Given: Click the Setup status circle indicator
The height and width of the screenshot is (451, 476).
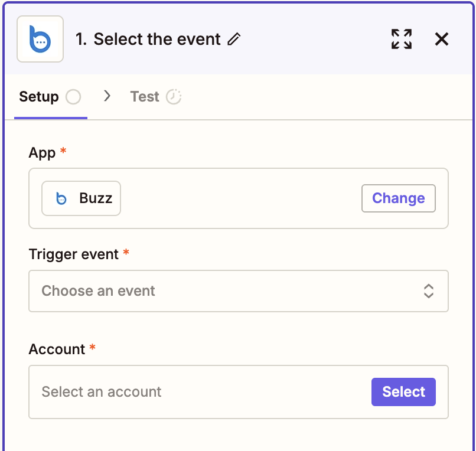Looking at the screenshot, I should (73, 97).
